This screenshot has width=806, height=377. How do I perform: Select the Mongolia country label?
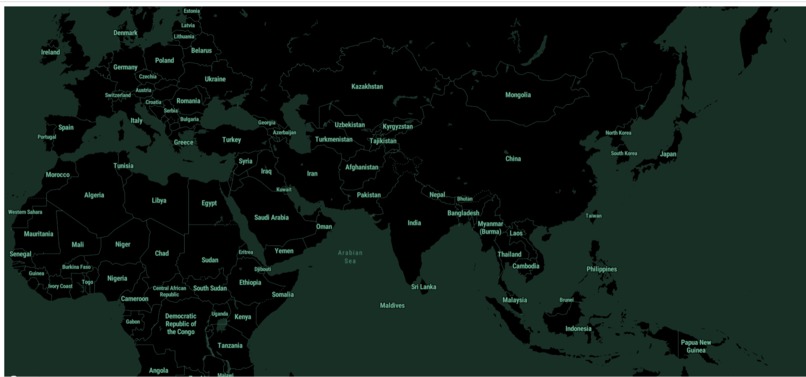pos(518,95)
